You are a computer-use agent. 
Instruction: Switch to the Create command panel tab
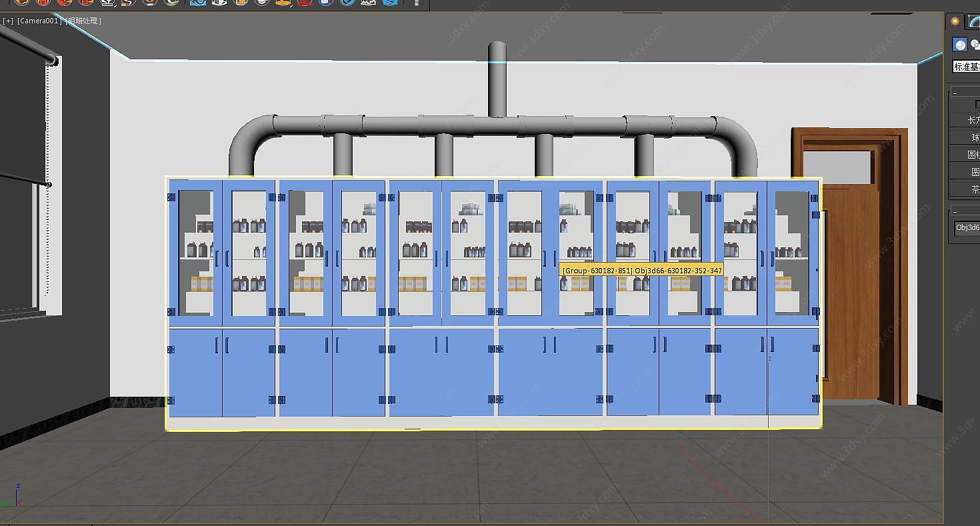[955, 21]
